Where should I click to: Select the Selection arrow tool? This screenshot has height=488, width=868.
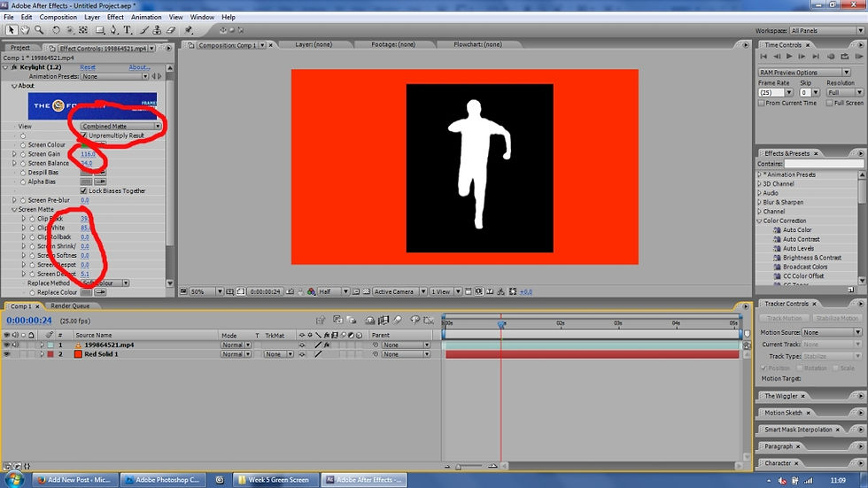click(11, 30)
